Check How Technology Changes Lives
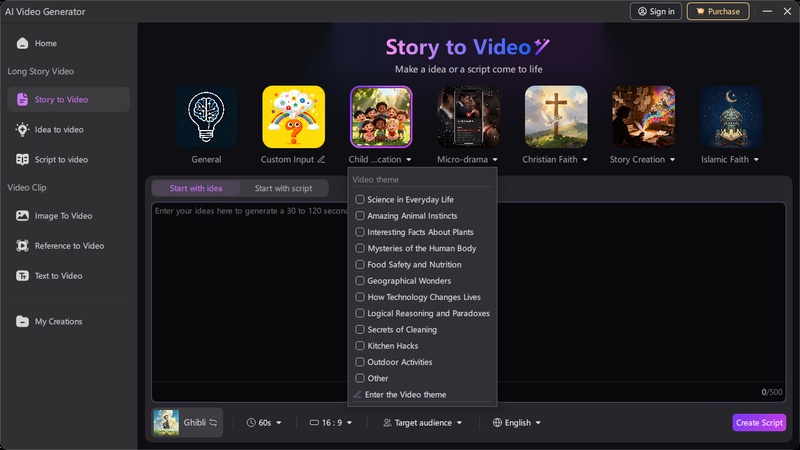 (x=360, y=297)
